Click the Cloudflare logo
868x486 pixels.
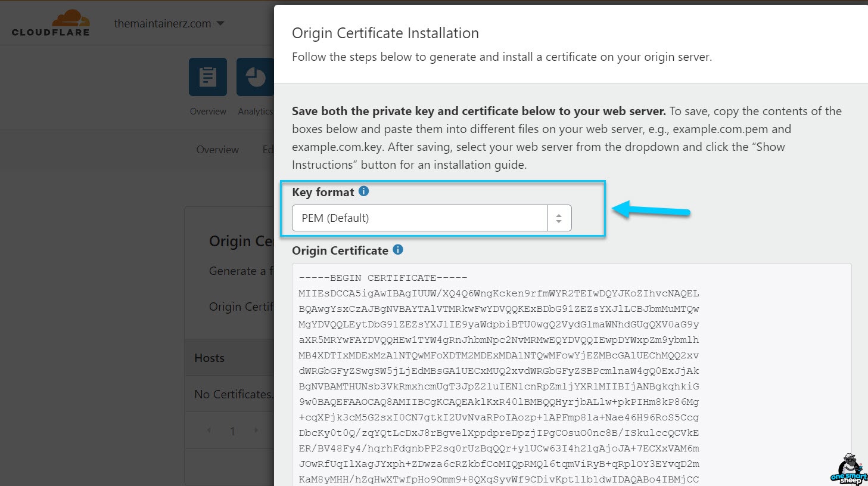[51, 23]
